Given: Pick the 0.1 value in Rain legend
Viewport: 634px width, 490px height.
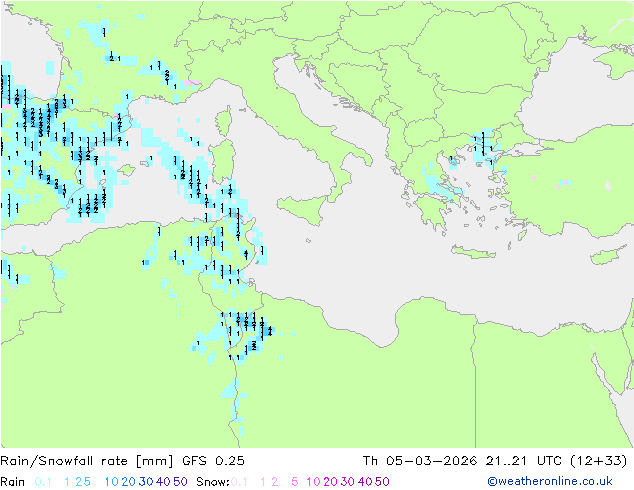Looking at the screenshot, I should click(43, 482).
